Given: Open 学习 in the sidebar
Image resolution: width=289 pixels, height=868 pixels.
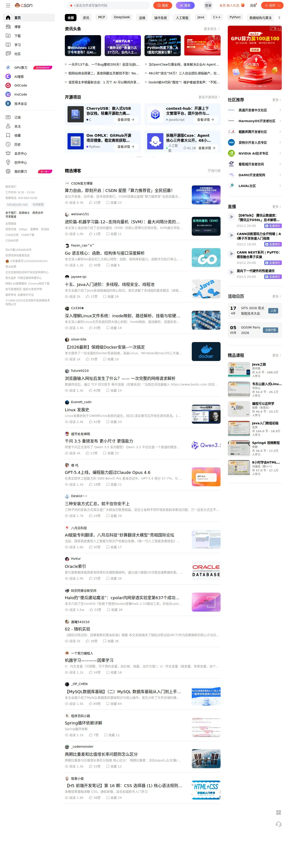Looking at the screenshot, I should pyautogui.click(x=29, y=45).
